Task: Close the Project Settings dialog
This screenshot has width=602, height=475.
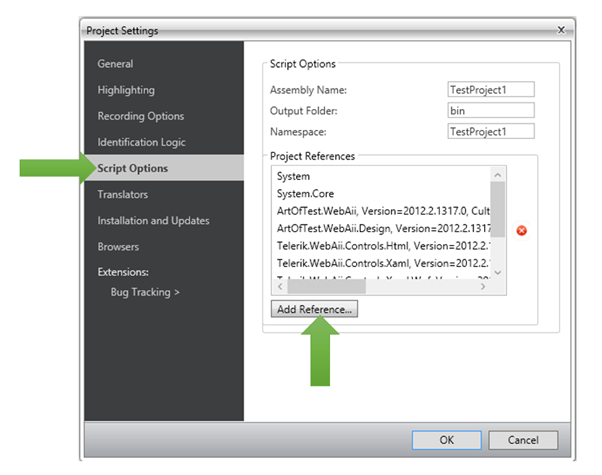Action: (x=561, y=30)
